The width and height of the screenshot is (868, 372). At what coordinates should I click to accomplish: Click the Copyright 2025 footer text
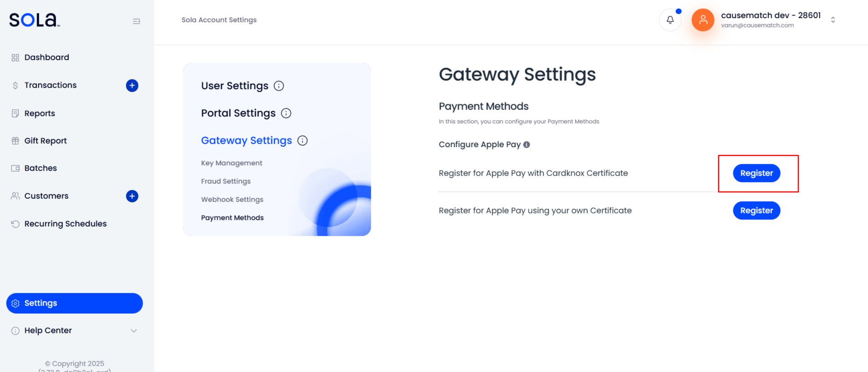pos(75,363)
